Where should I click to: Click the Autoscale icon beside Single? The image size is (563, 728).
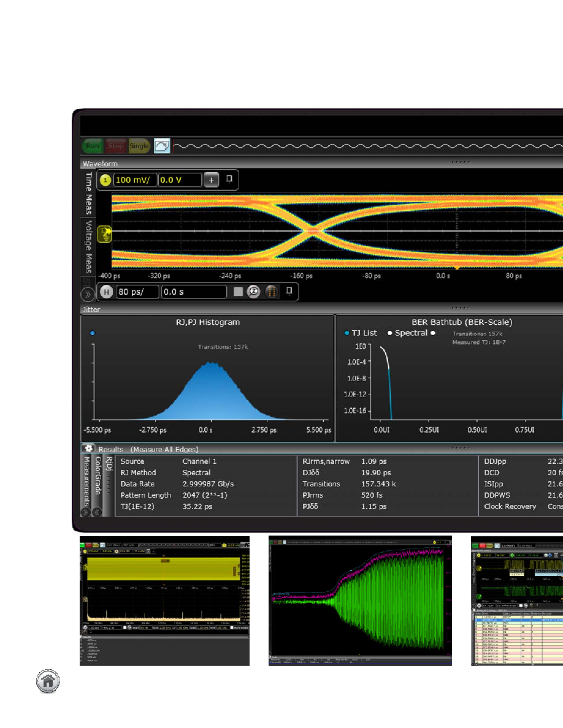162,146
